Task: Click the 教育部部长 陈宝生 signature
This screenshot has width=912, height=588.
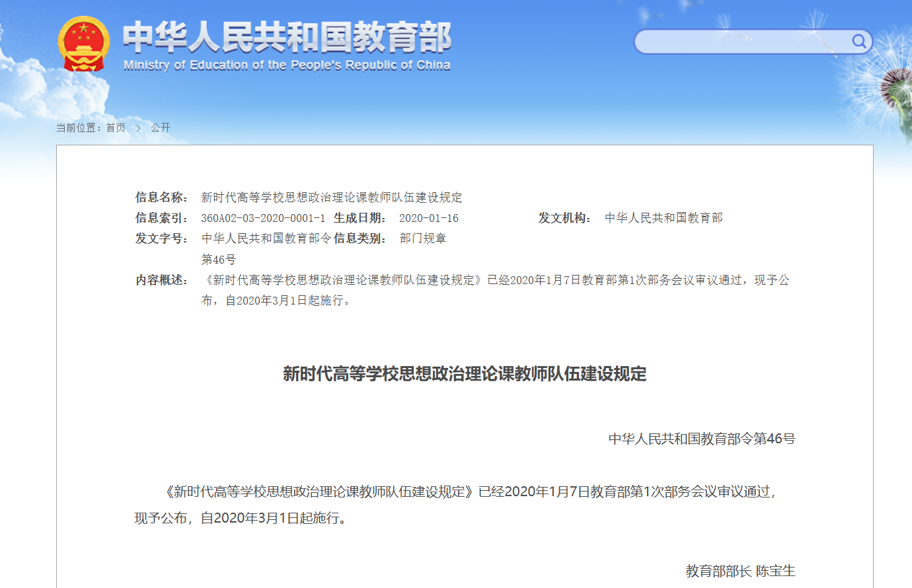Action: tap(740, 571)
